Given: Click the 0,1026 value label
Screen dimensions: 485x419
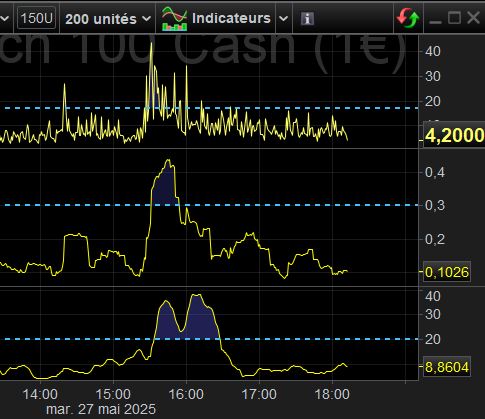Looking at the screenshot, I should click(447, 272).
